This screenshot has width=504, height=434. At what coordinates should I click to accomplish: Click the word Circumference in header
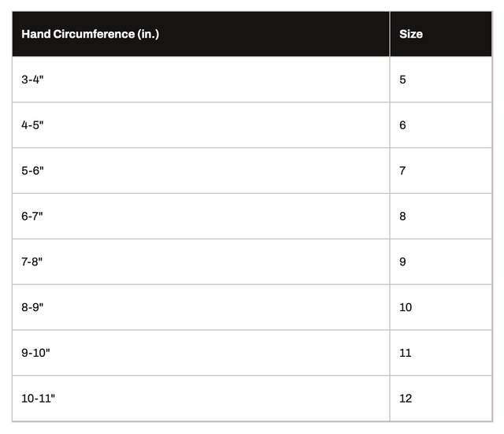click(x=94, y=34)
